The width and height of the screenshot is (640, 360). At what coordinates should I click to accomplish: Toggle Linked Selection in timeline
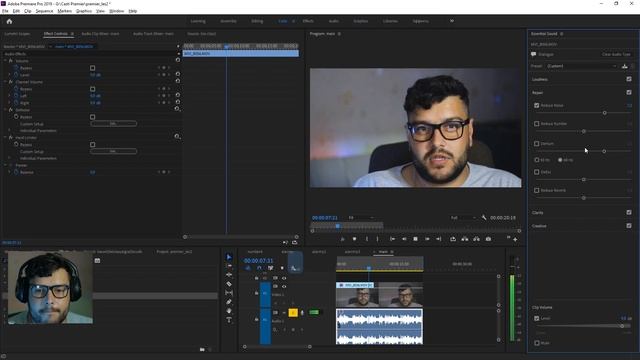tap(270, 268)
